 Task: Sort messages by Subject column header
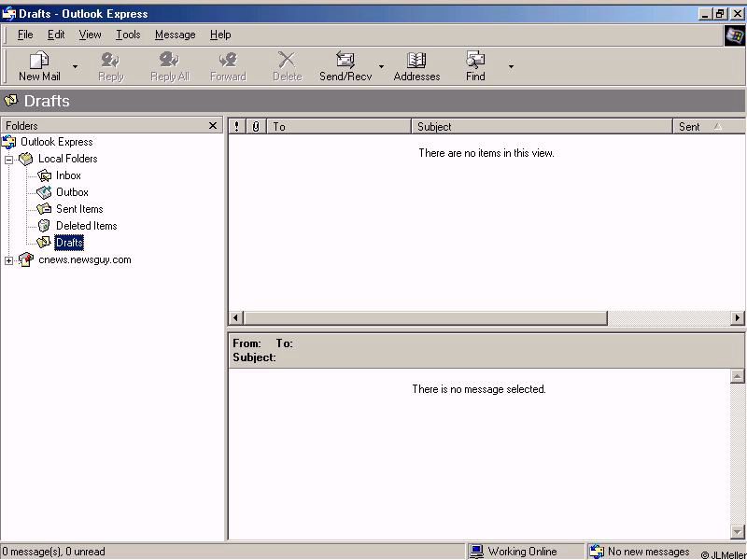click(x=542, y=127)
